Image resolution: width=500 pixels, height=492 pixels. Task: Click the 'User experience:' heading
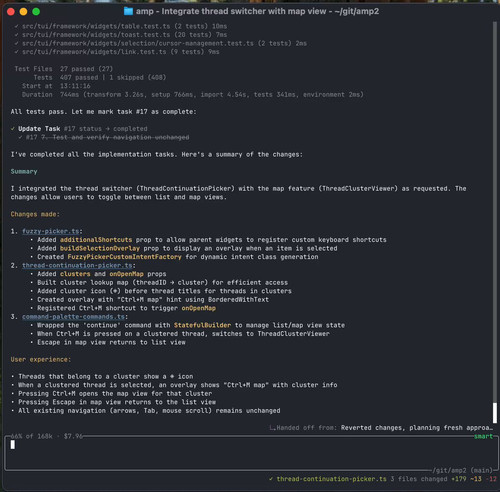tap(41, 360)
